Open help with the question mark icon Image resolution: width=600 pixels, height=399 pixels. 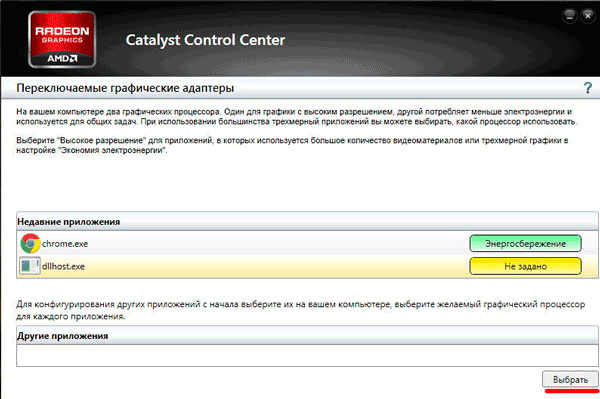point(588,88)
